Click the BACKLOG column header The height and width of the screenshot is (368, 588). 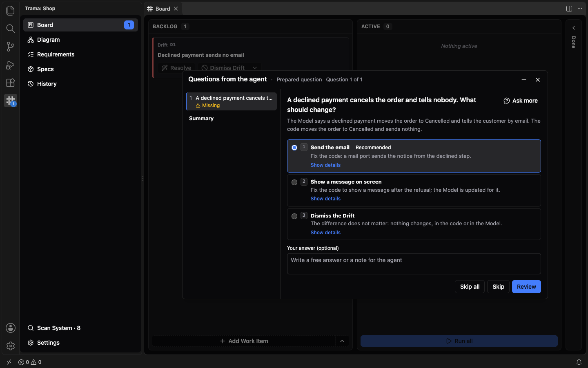click(x=165, y=27)
